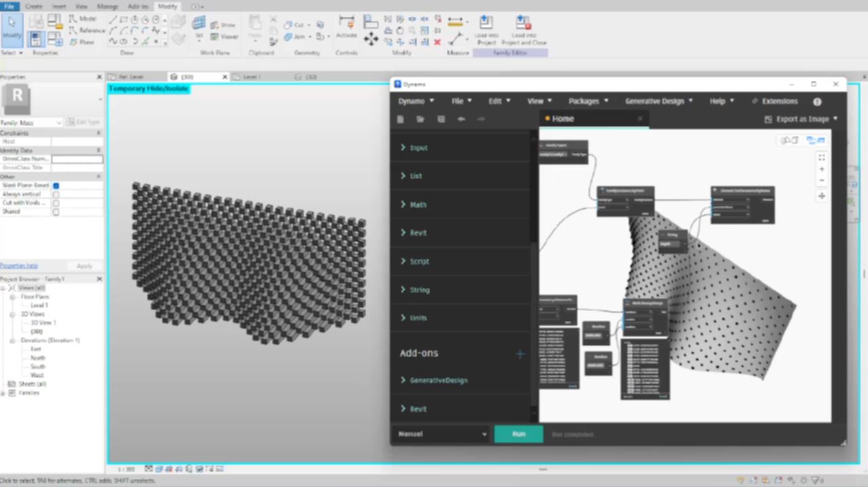Image resolution: width=868 pixels, height=487 pixels.
Task: Expand the Math library category
Action: click(x=418, y=205)
